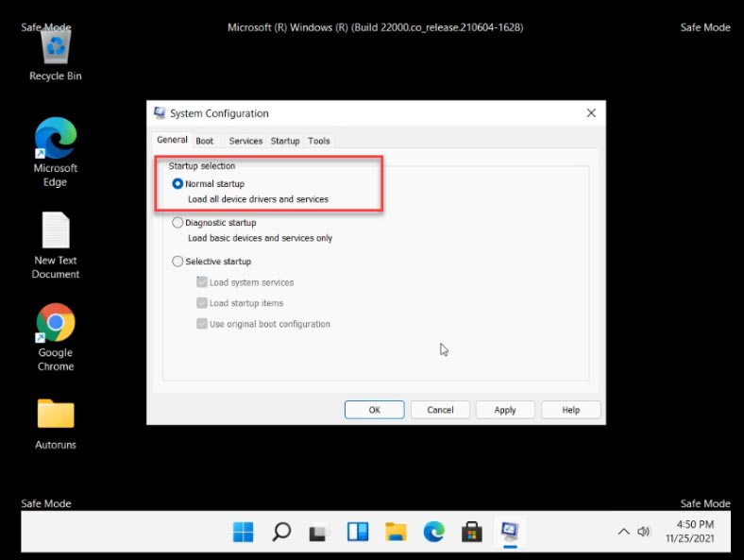Click the Cancel button
The height and width of the screenshot is (560, 744).
(440, 410)
